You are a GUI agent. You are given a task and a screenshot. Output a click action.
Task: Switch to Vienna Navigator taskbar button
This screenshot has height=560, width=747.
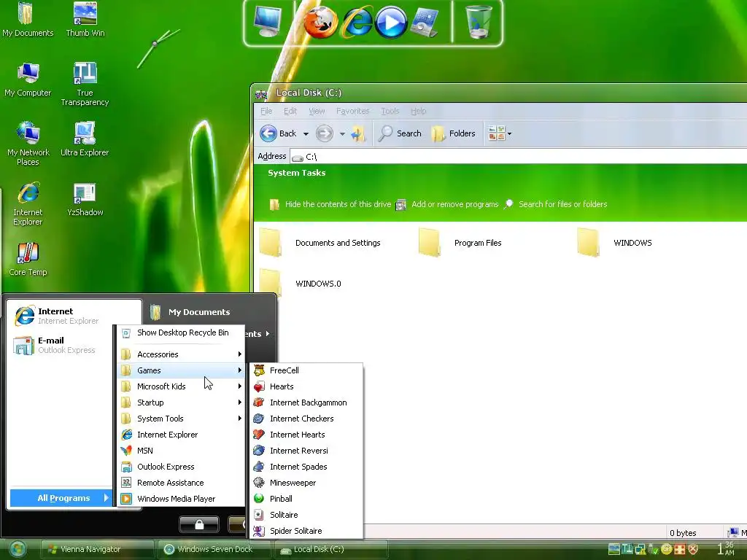97,549
